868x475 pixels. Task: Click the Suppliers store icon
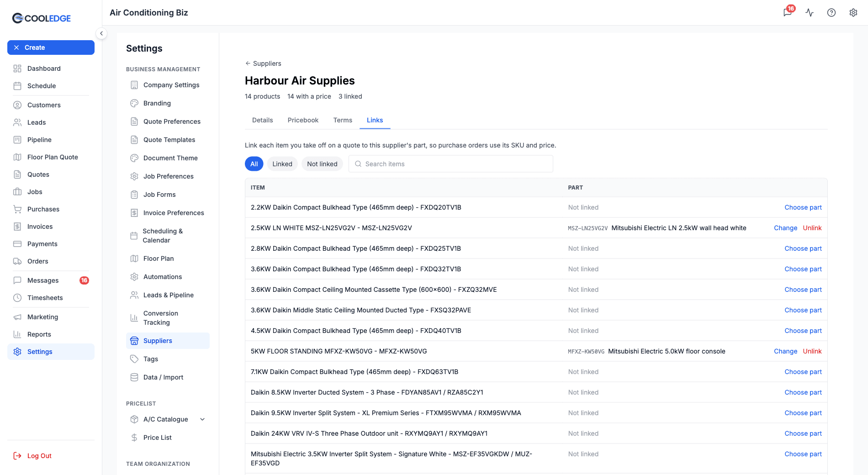point(134,341)
